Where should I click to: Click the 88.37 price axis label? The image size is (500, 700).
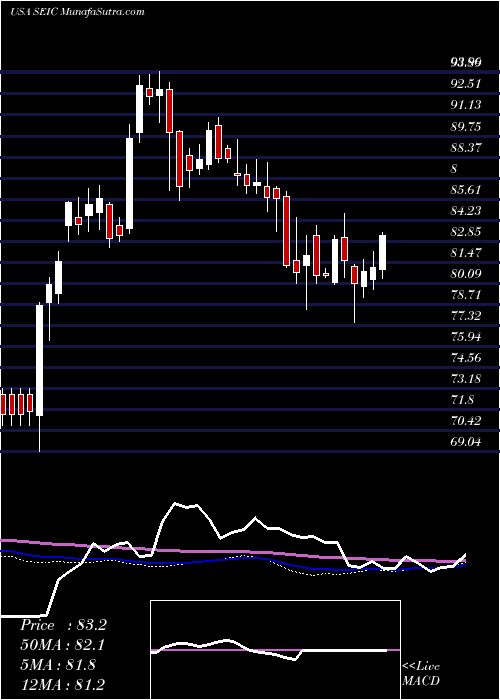pos(466,148)
